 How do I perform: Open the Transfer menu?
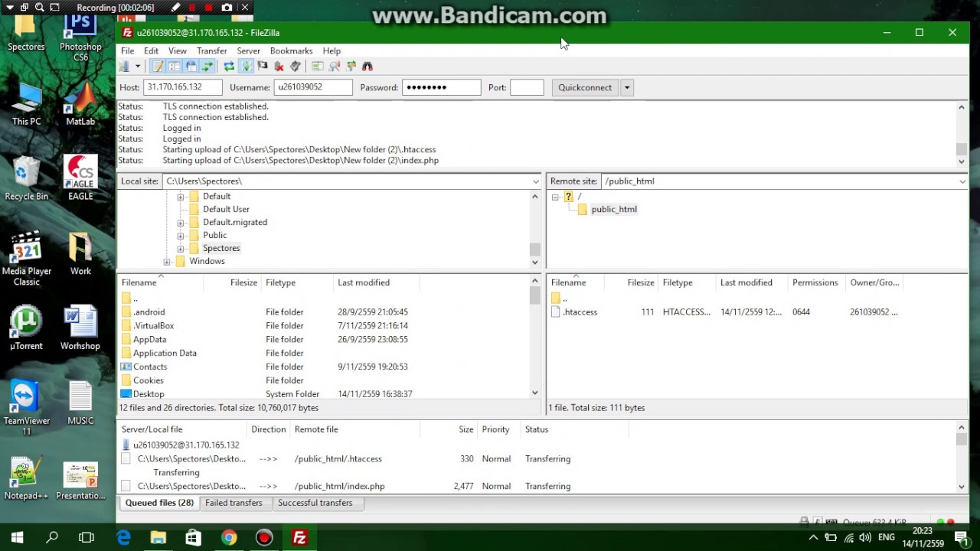coord(211,51)
